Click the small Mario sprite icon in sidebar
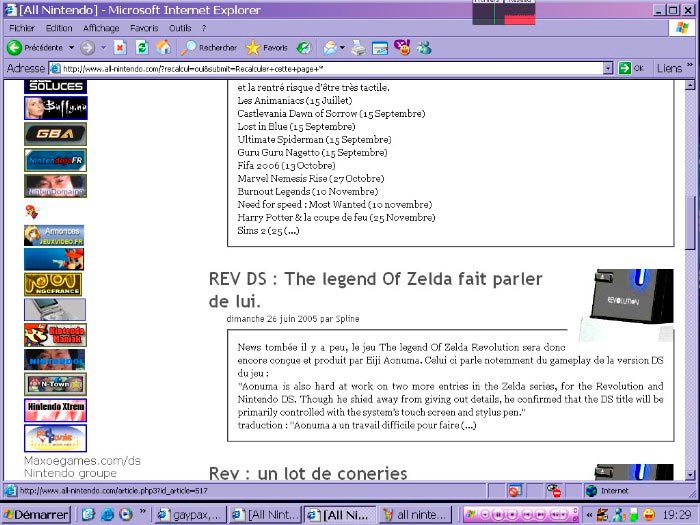 [x=32, y=212]
